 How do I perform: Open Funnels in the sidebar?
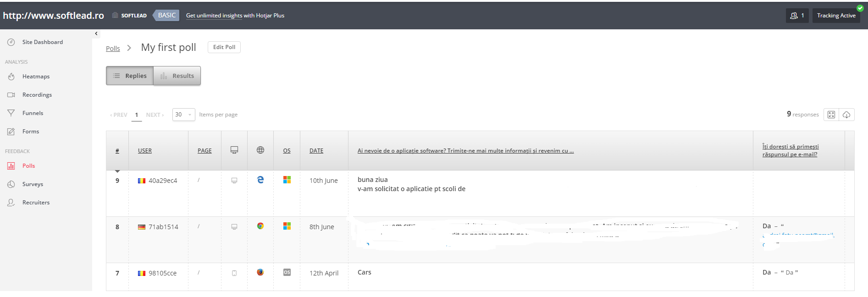[x=33, y=113]
